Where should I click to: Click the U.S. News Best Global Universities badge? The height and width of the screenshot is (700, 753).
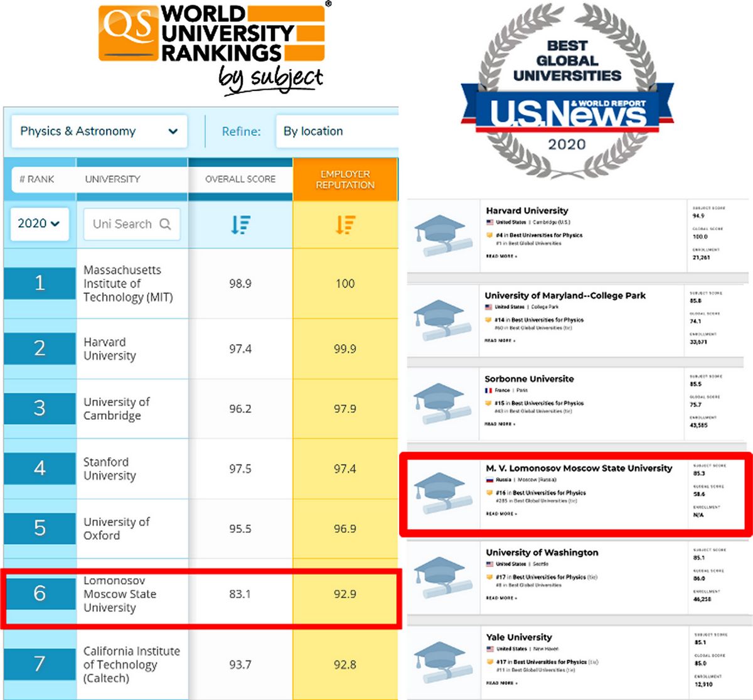click(567, 91)
